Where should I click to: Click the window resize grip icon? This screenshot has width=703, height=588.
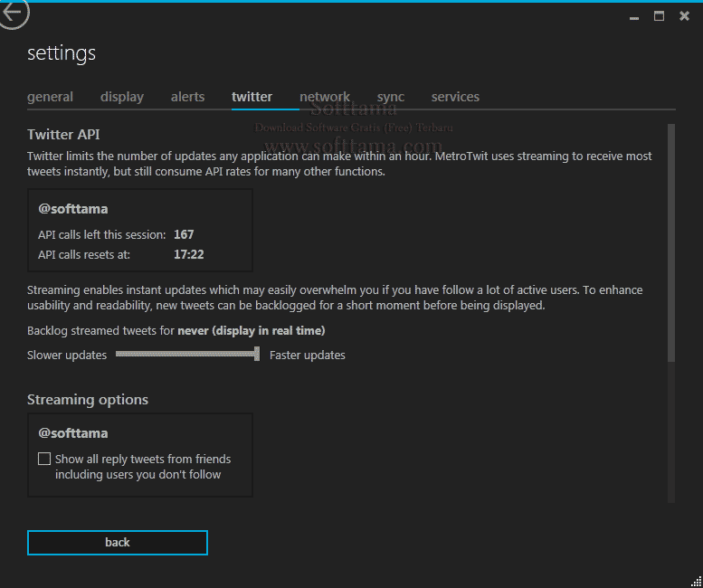(x=697, y=582)
